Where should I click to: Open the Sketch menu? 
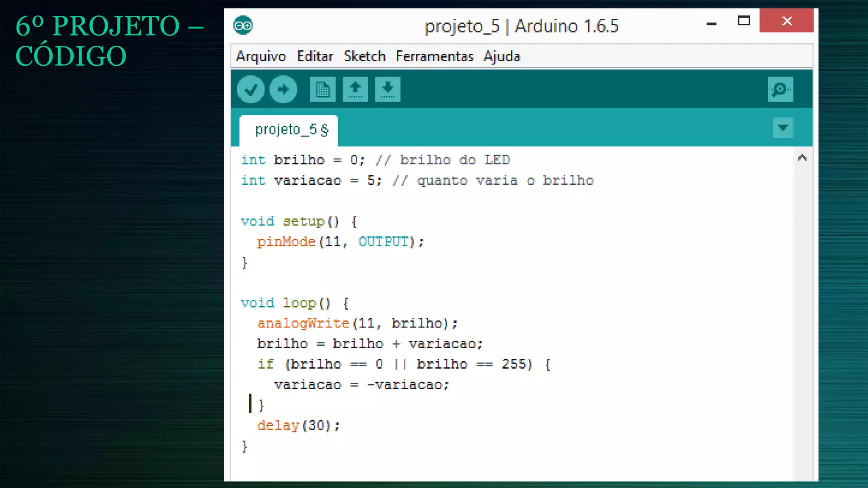point(364,56)
